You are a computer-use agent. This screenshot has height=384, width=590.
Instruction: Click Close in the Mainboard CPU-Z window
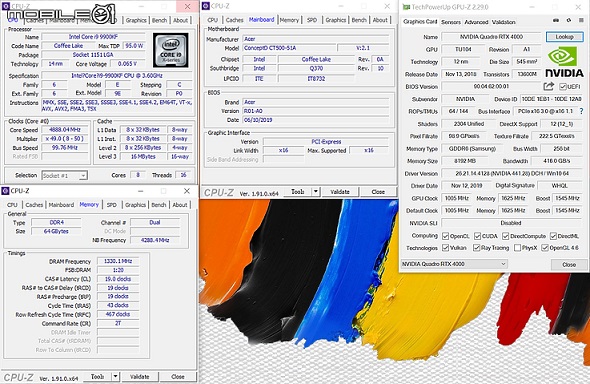point(378,192)
